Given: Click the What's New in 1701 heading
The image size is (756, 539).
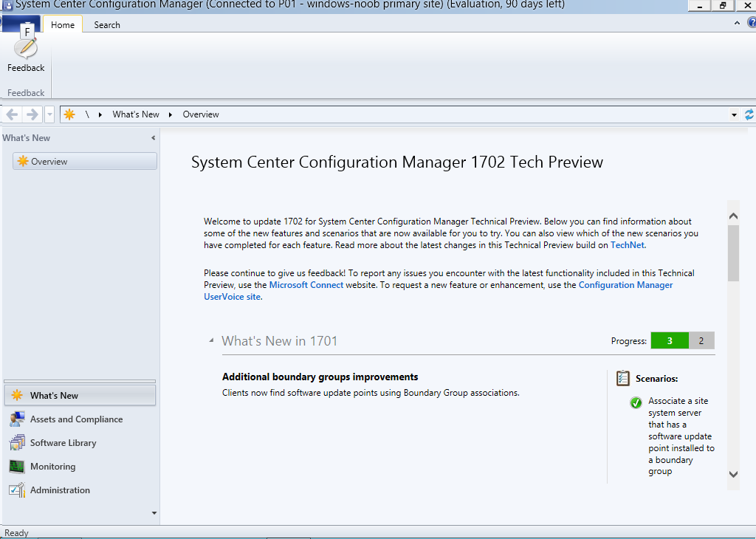Looking at the screenshot, I should tap(280, 341).
